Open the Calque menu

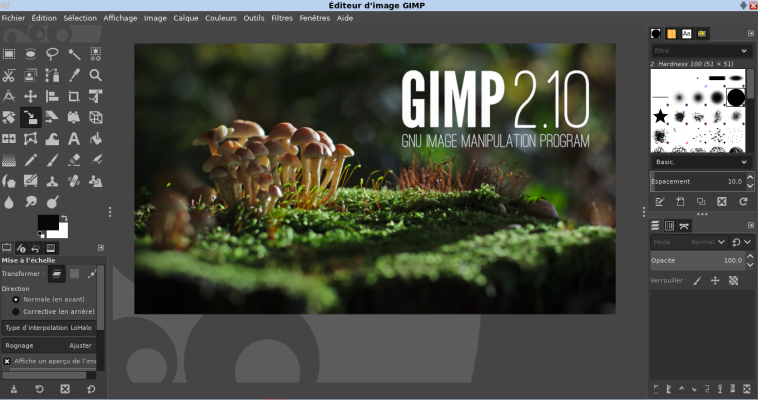pyautogui.click(x=186, y=18)
